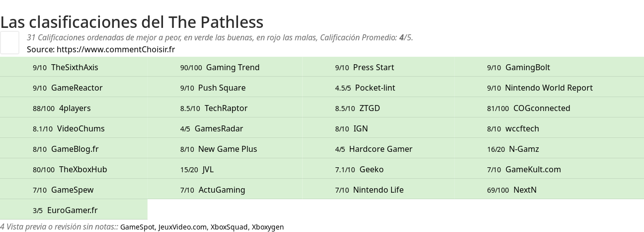Click the NextN 69/100 entry

click(524, 190)
